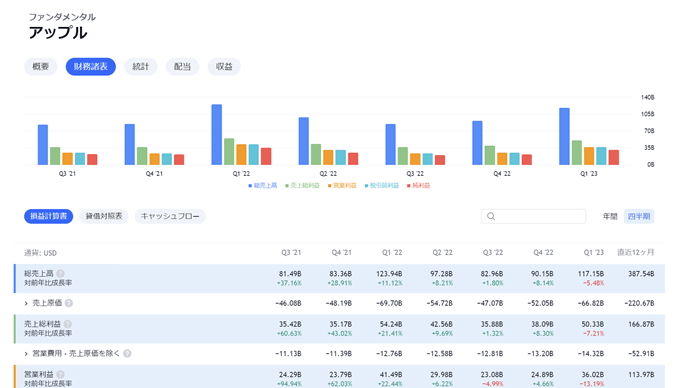Open help icon next to 営業利益
This screenshot has width=680, height=388.
coord(60,374)
